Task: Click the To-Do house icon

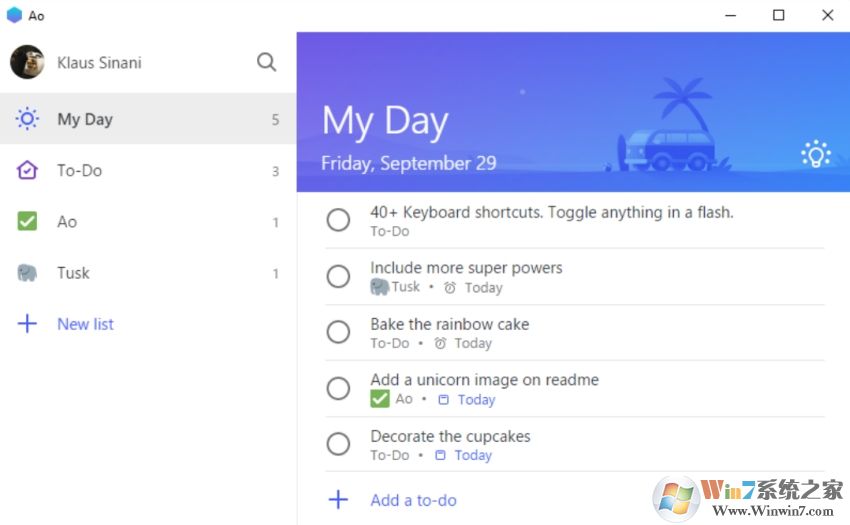Action: [27, 170]
